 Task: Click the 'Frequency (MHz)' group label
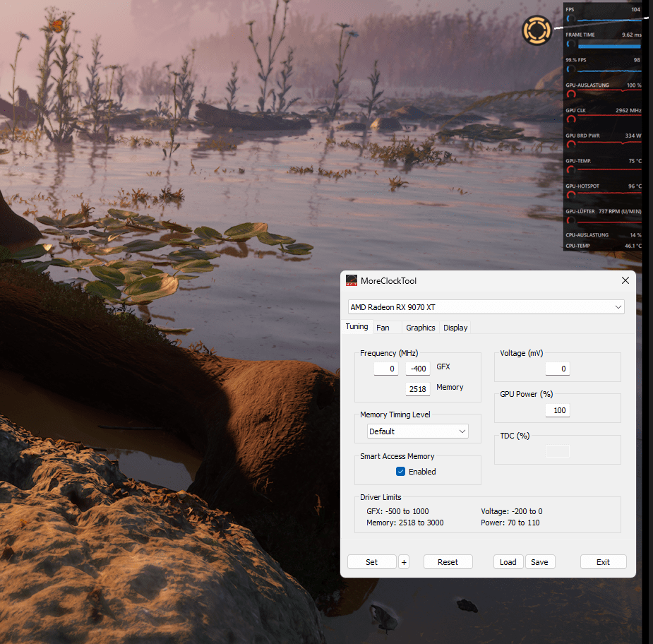(x=389, y=353)
